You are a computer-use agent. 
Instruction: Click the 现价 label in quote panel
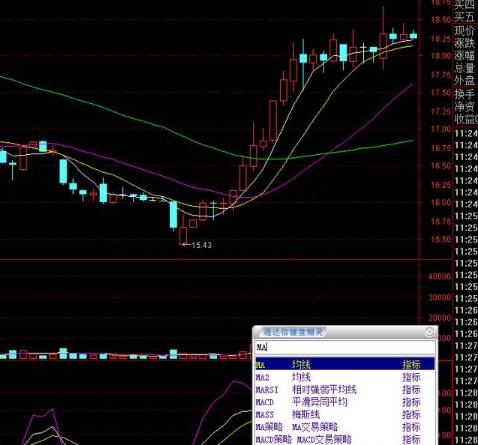point(464,31)
